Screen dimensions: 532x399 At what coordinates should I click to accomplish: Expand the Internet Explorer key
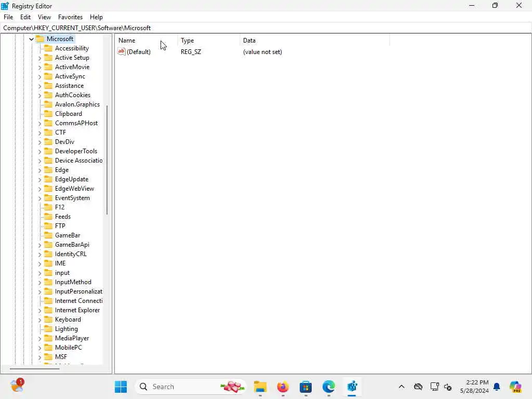tap(39, 311)
